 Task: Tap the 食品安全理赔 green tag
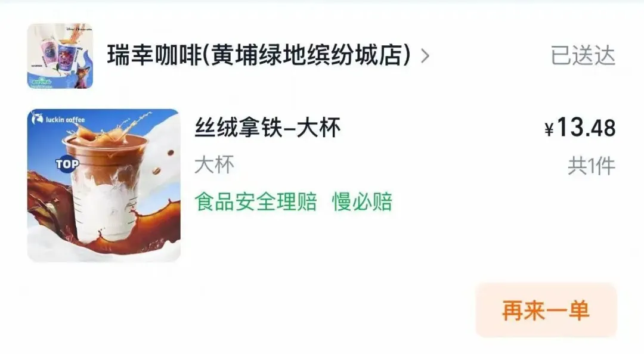[255, 201]
